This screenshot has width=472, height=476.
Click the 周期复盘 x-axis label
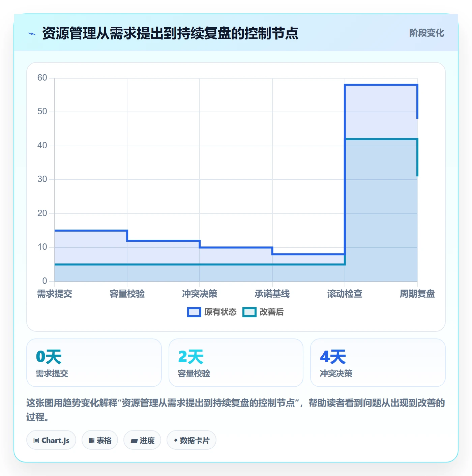[417, 294]
